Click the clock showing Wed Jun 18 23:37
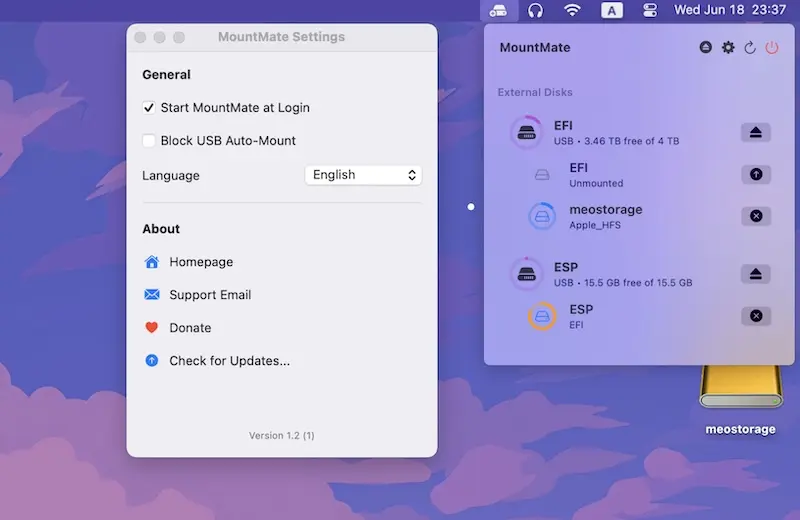This screenshot has width=800, height=520. [730, 10]
